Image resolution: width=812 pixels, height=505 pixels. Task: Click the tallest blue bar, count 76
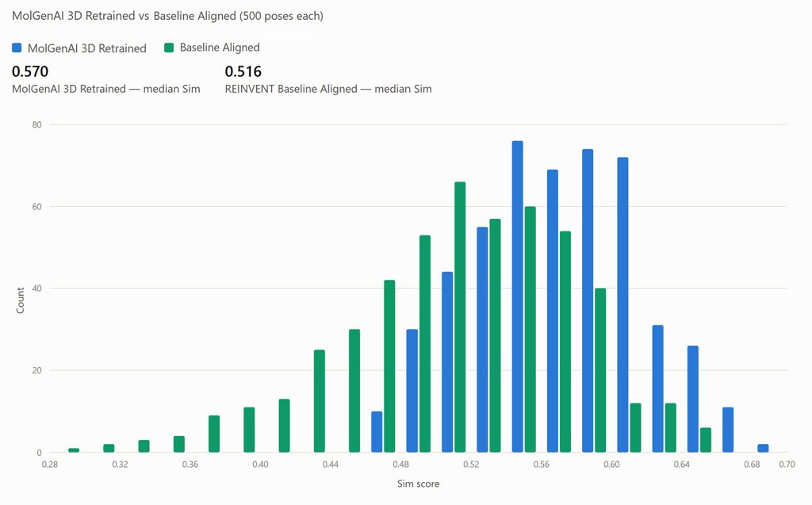517,296
